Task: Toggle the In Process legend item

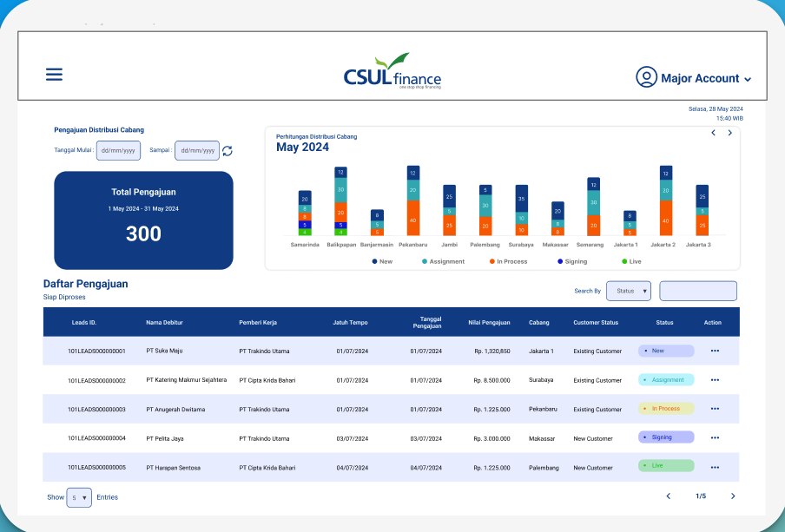Action: 508,261
